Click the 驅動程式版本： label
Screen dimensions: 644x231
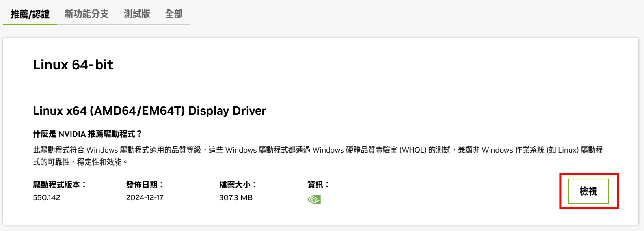(60, 184)
